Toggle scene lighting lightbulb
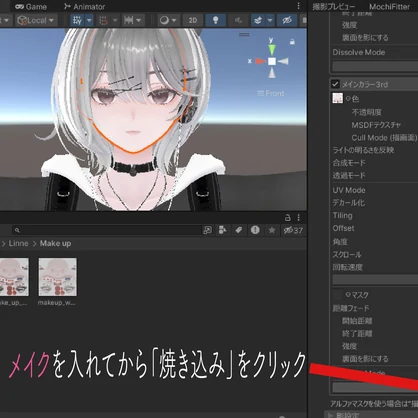 (216, 20)
